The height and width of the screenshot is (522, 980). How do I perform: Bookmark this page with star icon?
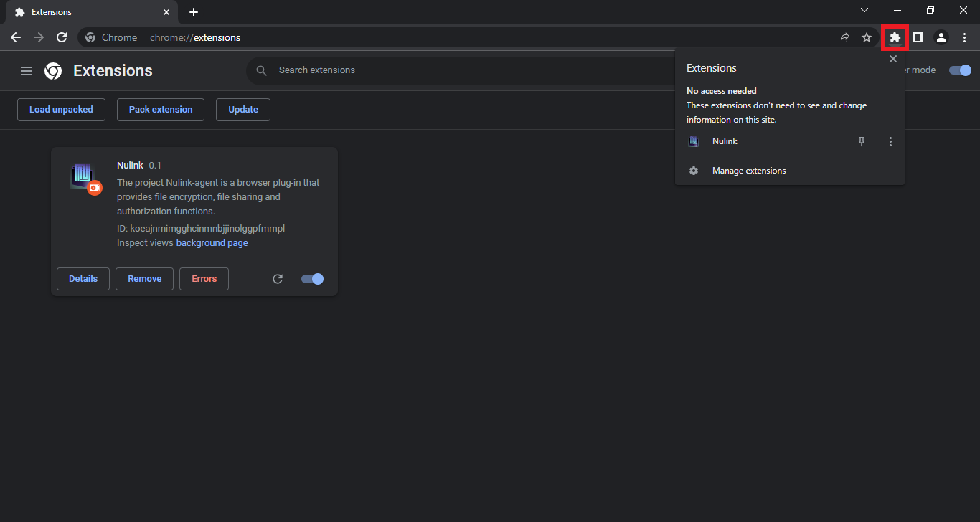click(x=867, y=37)
